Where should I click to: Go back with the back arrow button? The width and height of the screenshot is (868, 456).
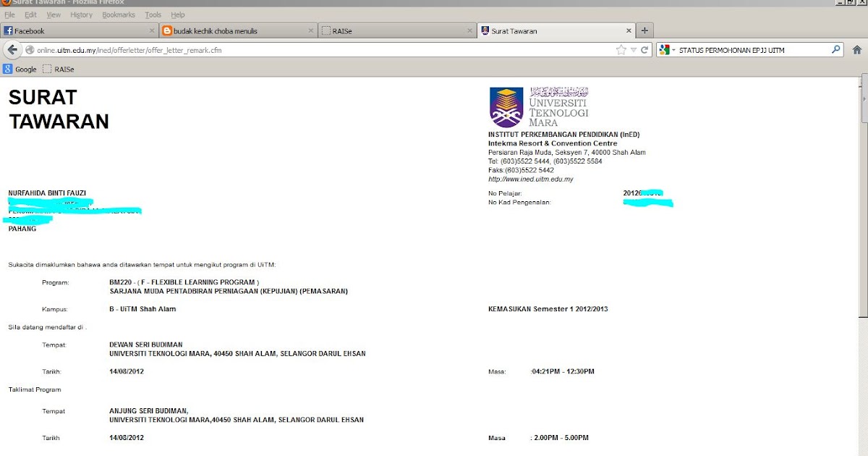(x=12, y=50)
